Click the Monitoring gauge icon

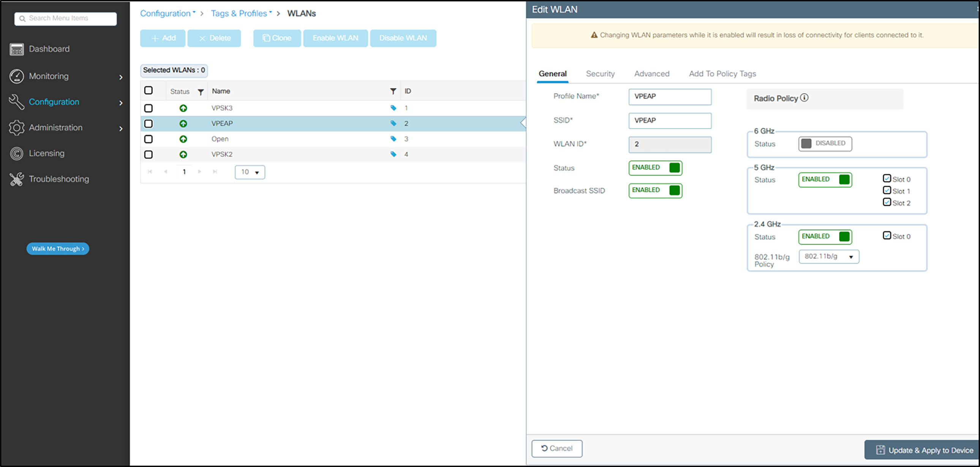coord(16,76)
